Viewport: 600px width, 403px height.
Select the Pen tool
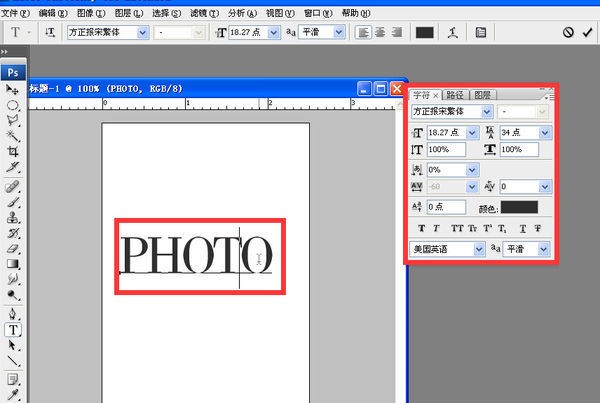tap(14, 312)
